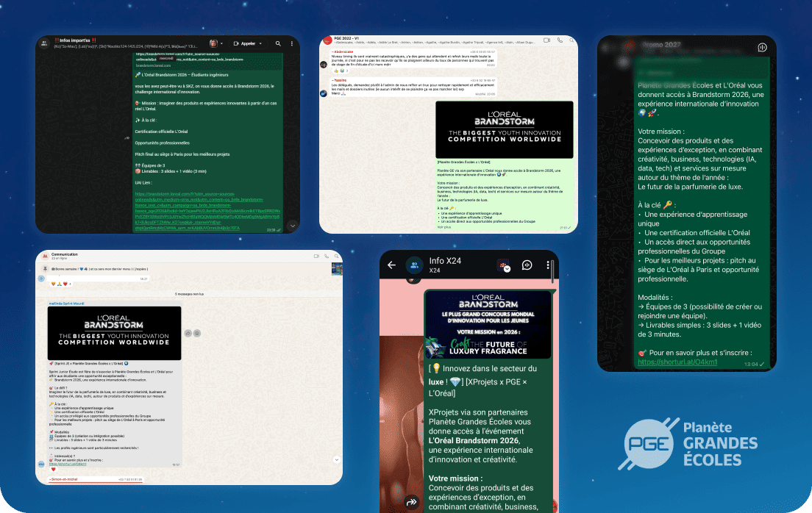Viewport: 812px width, 513px height.
Task: Click Abderrazake's sender name in PGE 2022 chat
Action: pyautogui.click(x=343, y=51)
